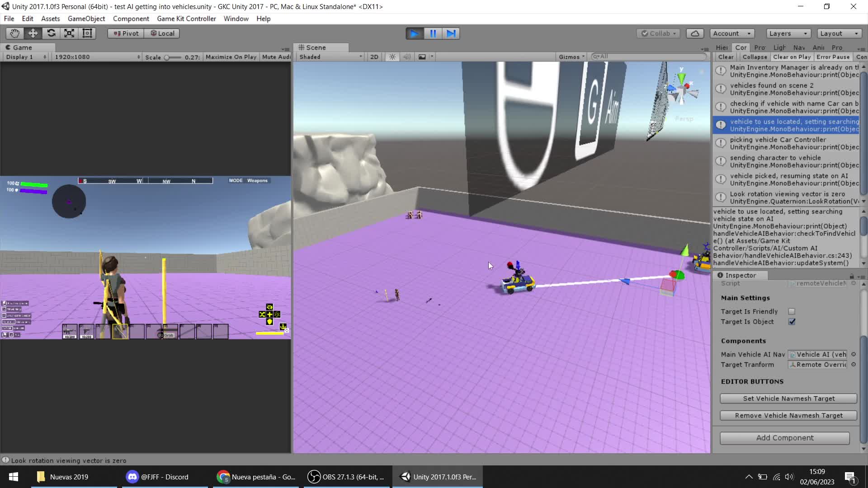
Task: Click the Add Component button
Action: tap(784, 438)
